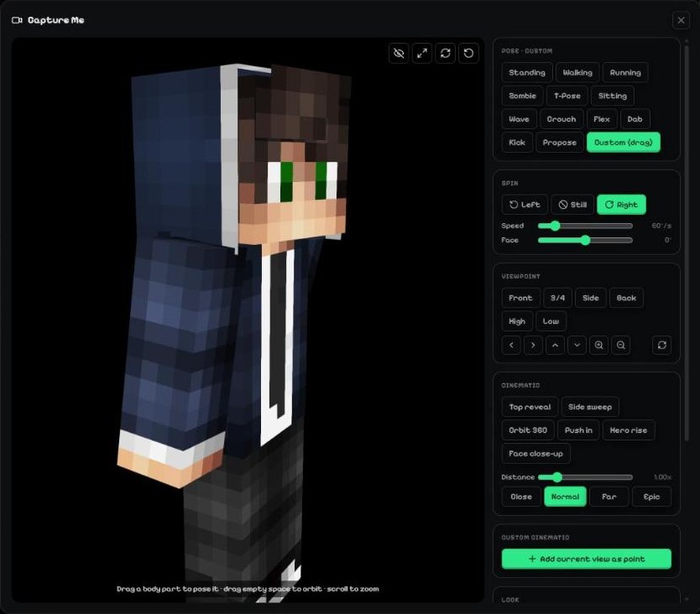Set spin direction to Right
This screenshot has height=614, width=700.
point(621,205)
